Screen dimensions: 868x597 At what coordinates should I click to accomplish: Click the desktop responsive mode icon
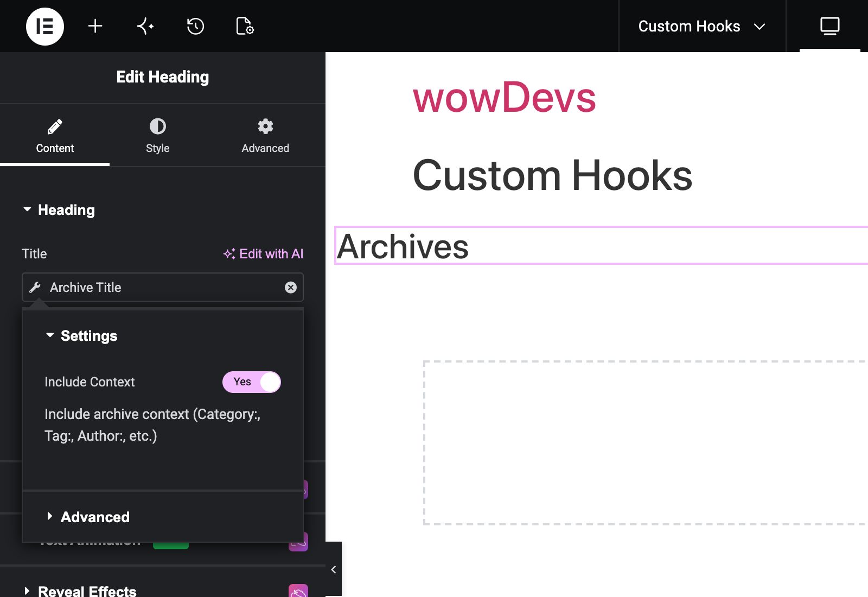point(829,26)
